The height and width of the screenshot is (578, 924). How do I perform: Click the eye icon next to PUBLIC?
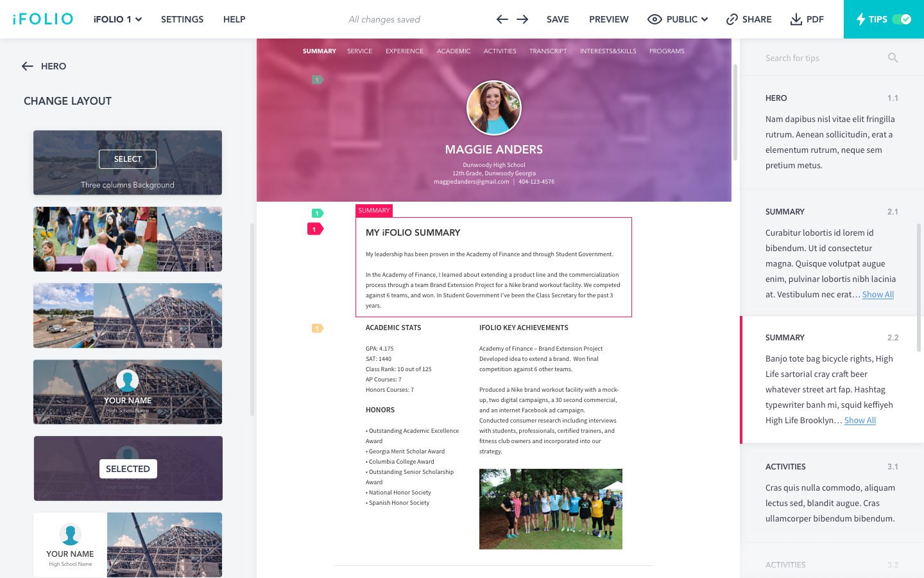tap(654, 19)
